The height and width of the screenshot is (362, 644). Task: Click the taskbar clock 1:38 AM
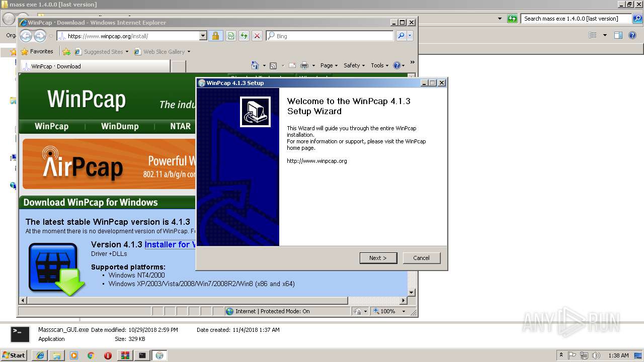(618, 355)
